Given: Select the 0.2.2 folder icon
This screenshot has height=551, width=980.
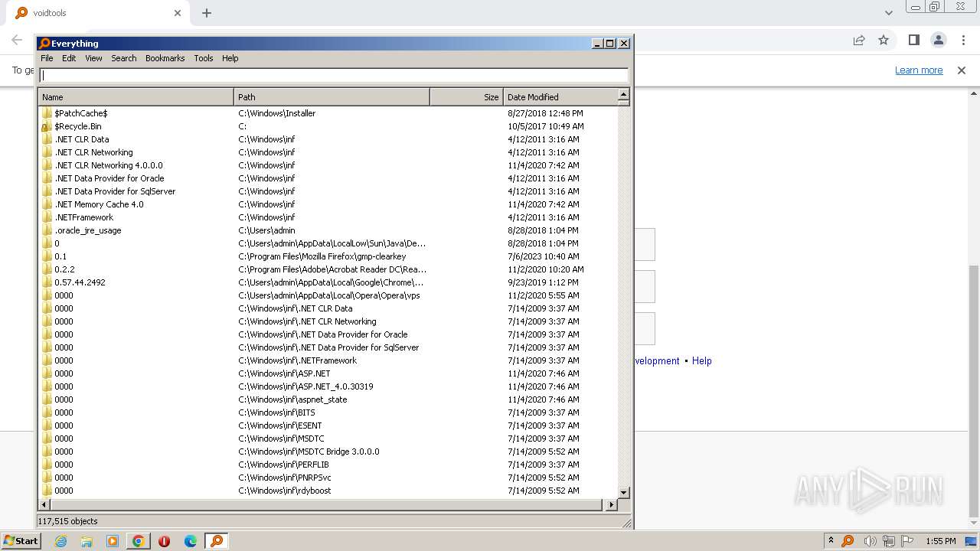Looking at the screenshot, I should coord(47,269).
